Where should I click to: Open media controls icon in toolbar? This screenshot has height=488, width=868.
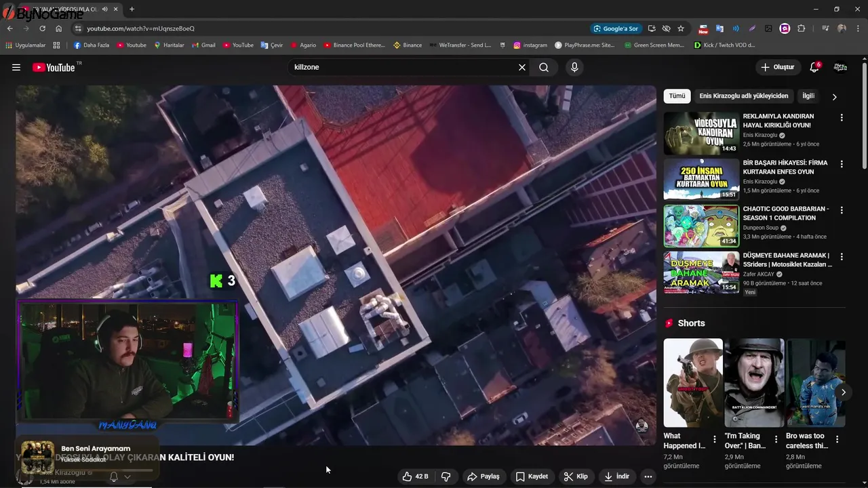(x=825, y=28)
